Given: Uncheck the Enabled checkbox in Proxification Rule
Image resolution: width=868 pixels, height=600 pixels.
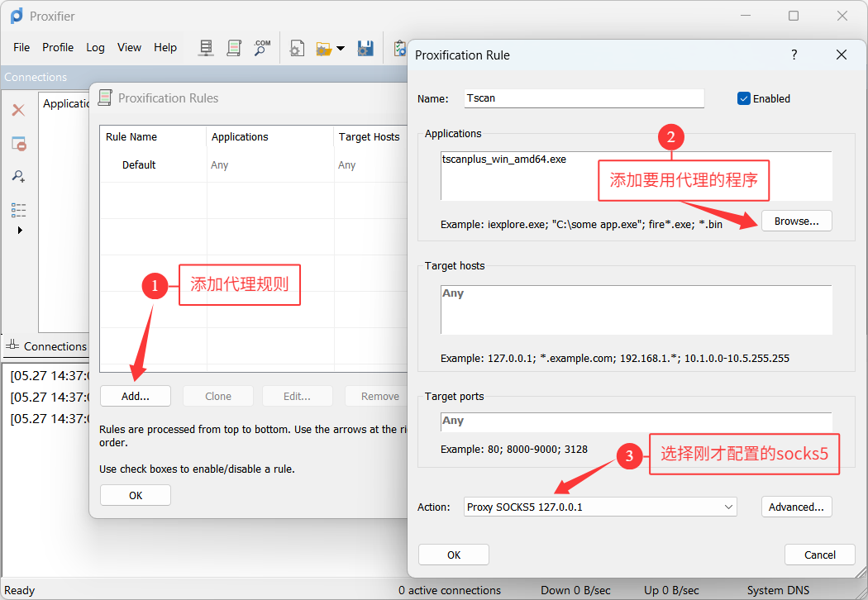Looking at the screenshot, I should 743,98.
